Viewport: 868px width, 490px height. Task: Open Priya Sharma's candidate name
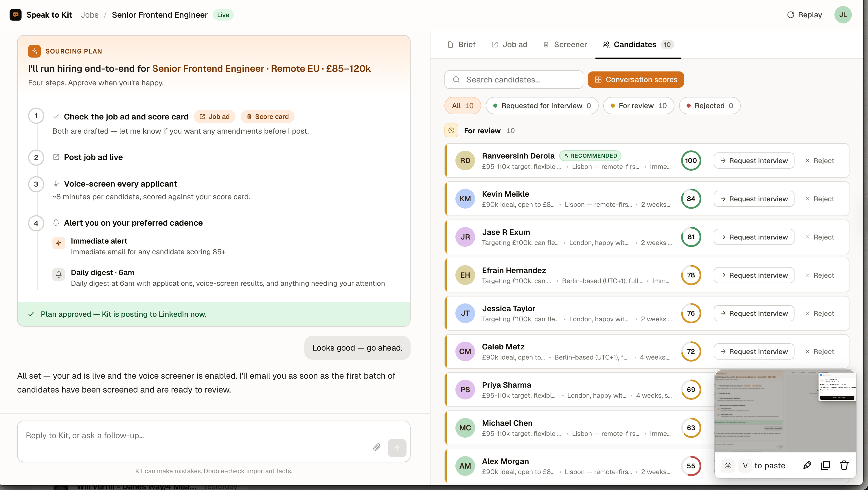tap(506, 385)
